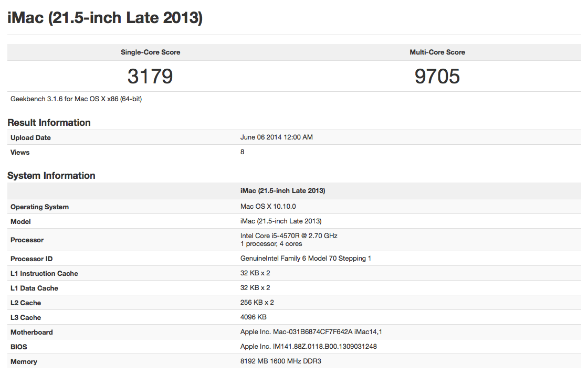The width and height of the screenshot is (588, 375).
Task: Click the views count '8'
Action: (242, 152)
